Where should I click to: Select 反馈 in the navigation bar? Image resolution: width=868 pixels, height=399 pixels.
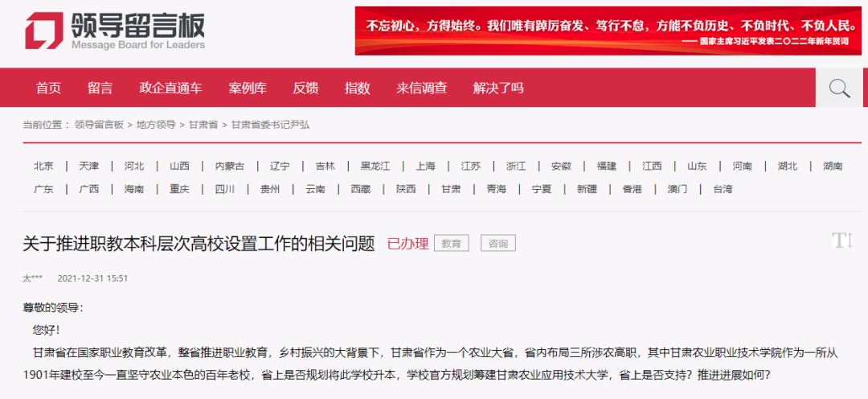point(305,88)
